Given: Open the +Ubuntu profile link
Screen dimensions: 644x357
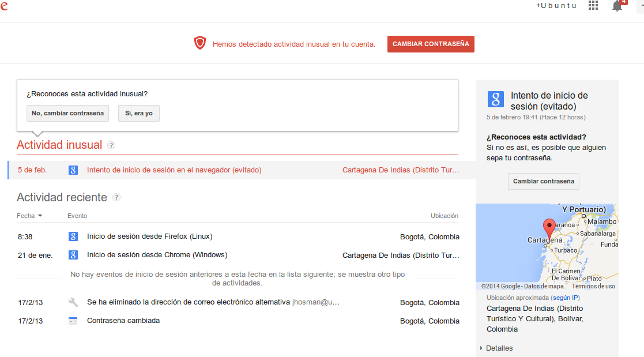Looking at the screenshot, I should coord(556,6).
